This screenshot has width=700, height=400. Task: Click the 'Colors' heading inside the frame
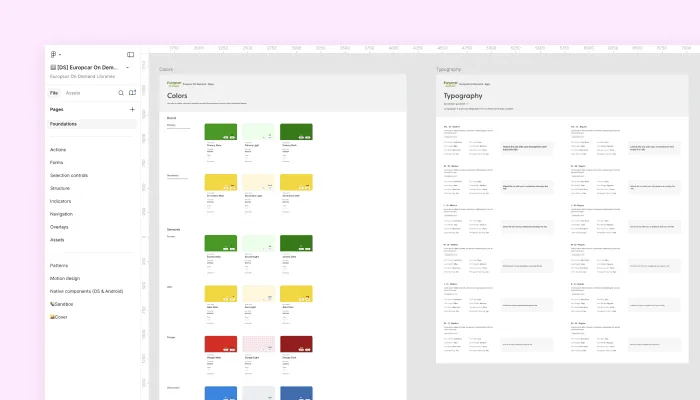pyautogui.click(x=177, y=96)
